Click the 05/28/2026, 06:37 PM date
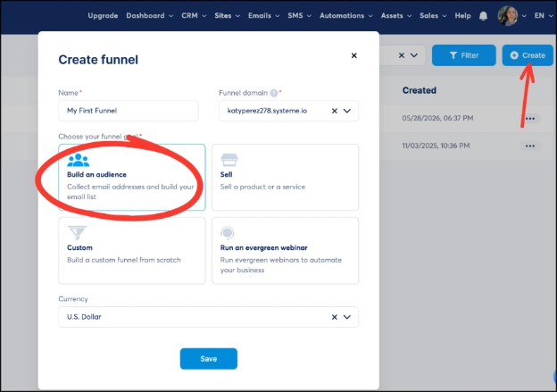557x392 pixels. coord(437,118)
